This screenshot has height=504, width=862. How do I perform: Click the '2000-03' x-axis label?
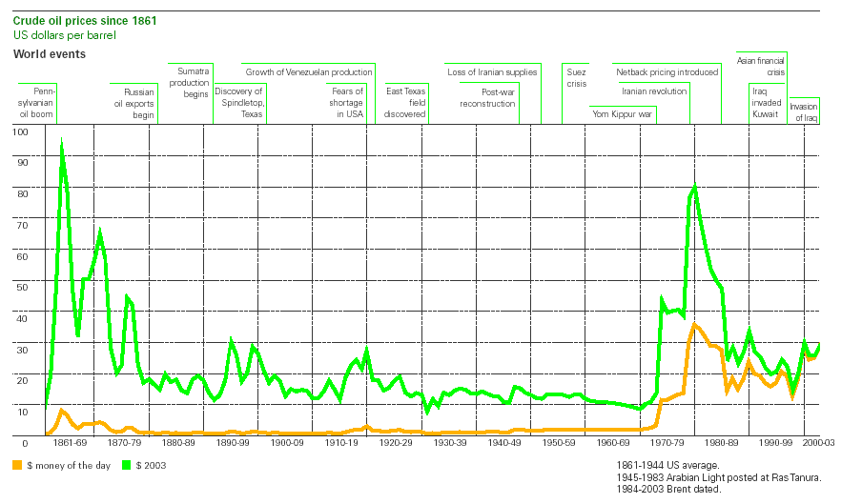pyautogui.click(x=818, y=442)
